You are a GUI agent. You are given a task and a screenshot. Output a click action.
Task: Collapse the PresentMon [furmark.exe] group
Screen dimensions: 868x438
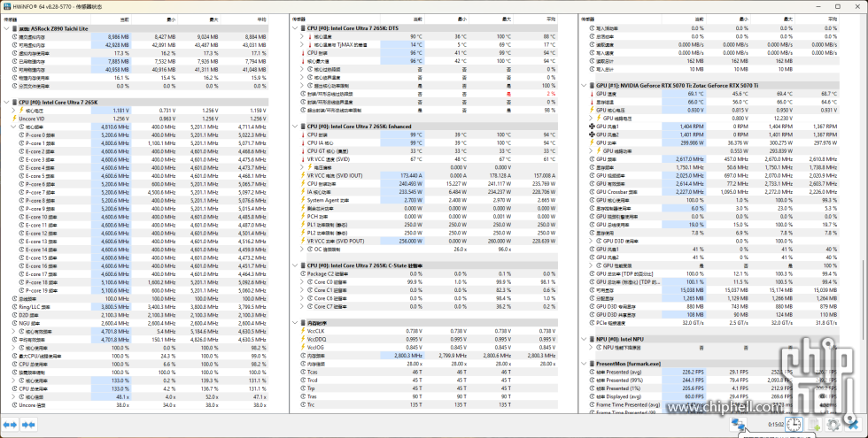(x=584, y=364)
